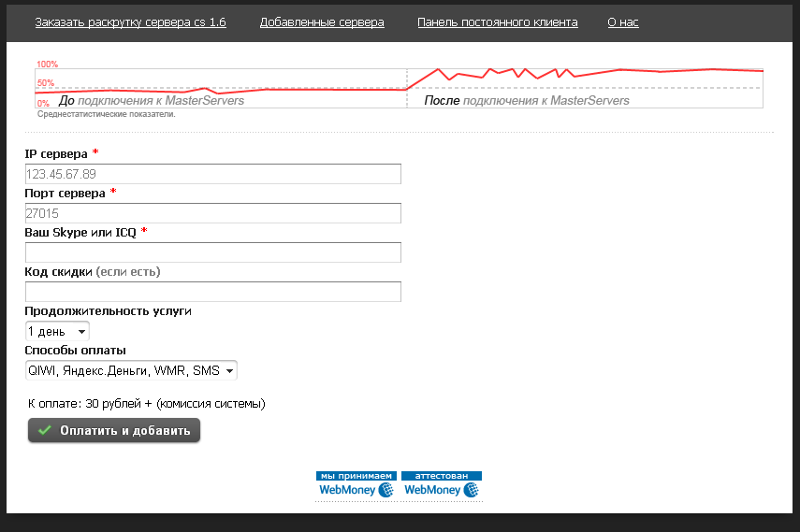Click into the "Код скидки" input field
The image size is (800, 532).
[x=212, y=292]
